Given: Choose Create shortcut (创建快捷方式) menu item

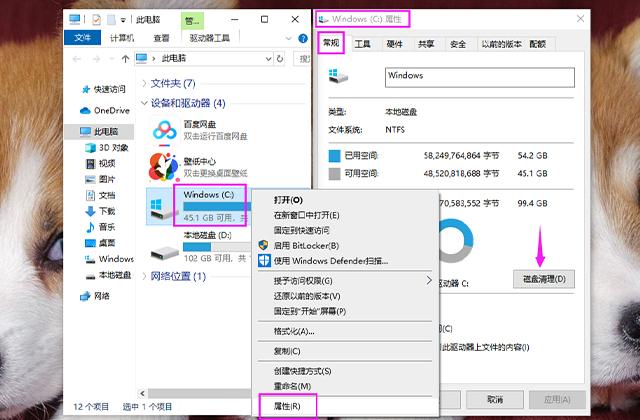Looking at the screenshot, I should 345,371.
